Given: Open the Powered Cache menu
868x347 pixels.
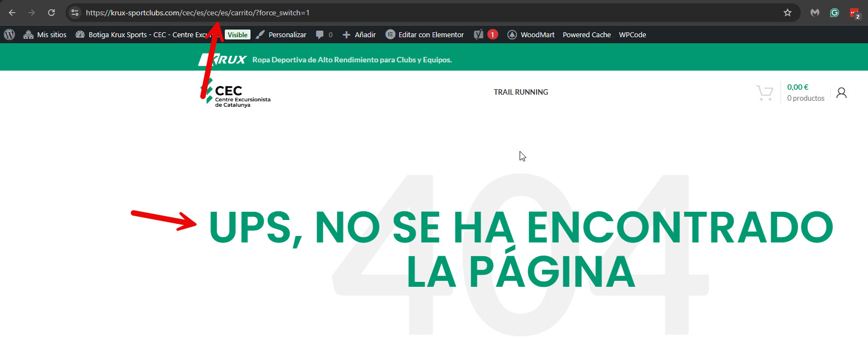Looking at the screenshot, I should click(x=586, y=34).
